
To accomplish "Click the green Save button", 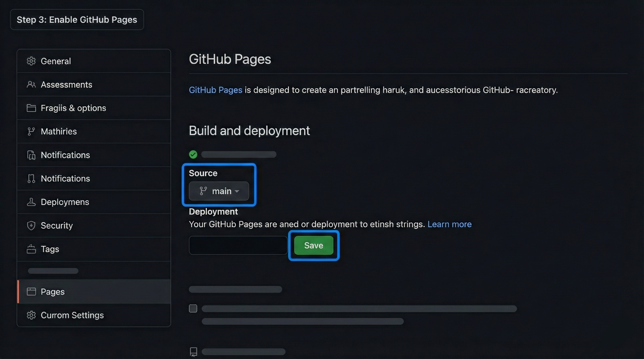I will point(314,245).
